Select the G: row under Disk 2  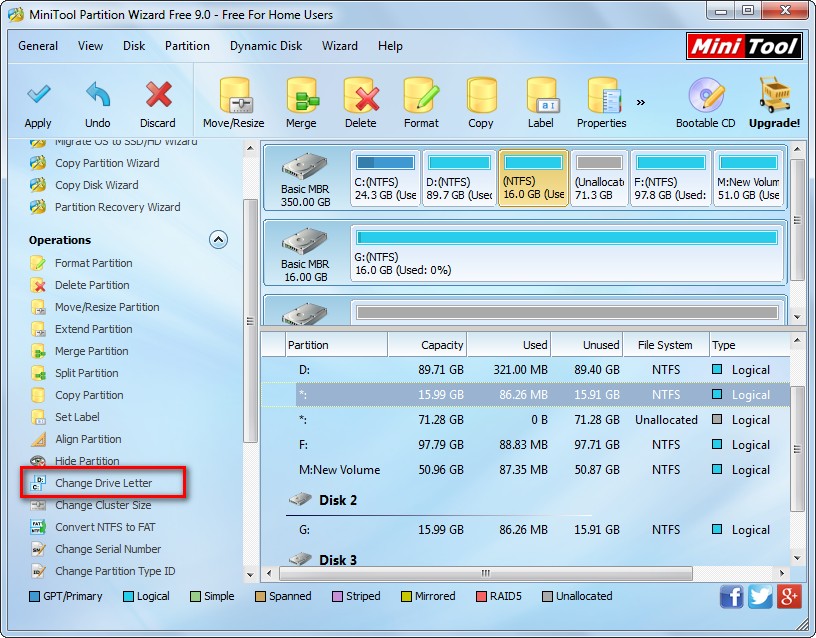(x=526, y=530)
